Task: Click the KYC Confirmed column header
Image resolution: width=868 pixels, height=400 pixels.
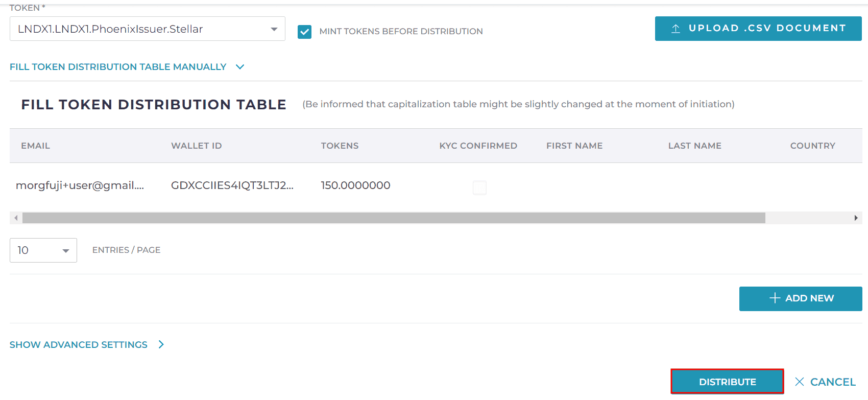Action: pyautogui.click(x=478, y=146)
